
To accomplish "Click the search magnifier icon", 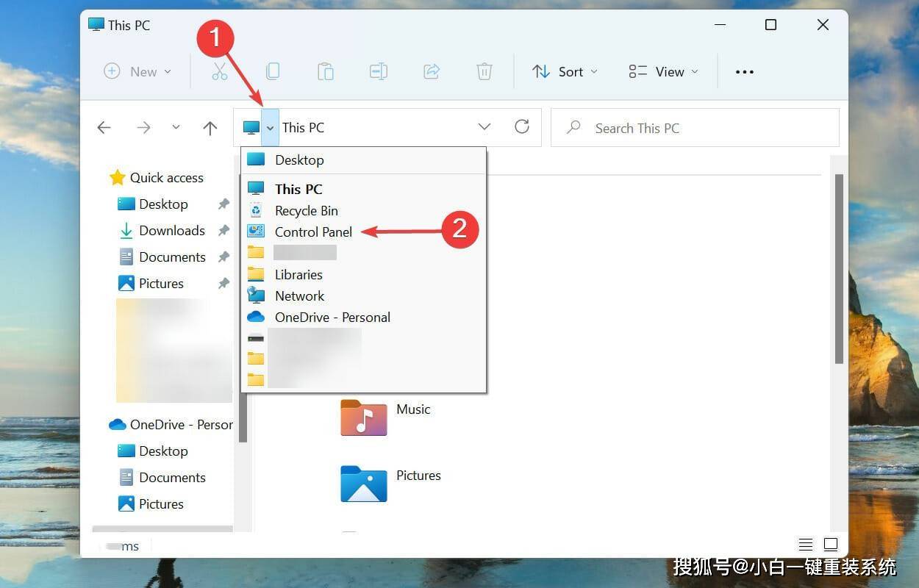I will pos(573,128).
